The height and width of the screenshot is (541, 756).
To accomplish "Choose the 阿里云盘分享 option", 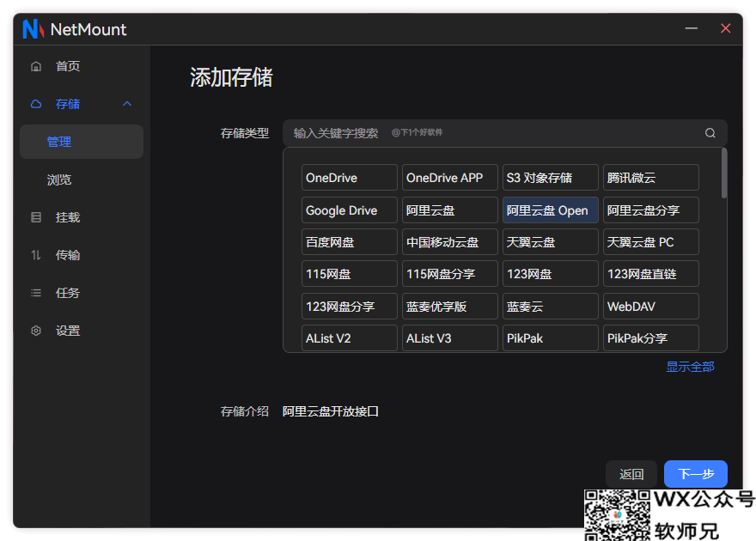I will click(651, 210).
